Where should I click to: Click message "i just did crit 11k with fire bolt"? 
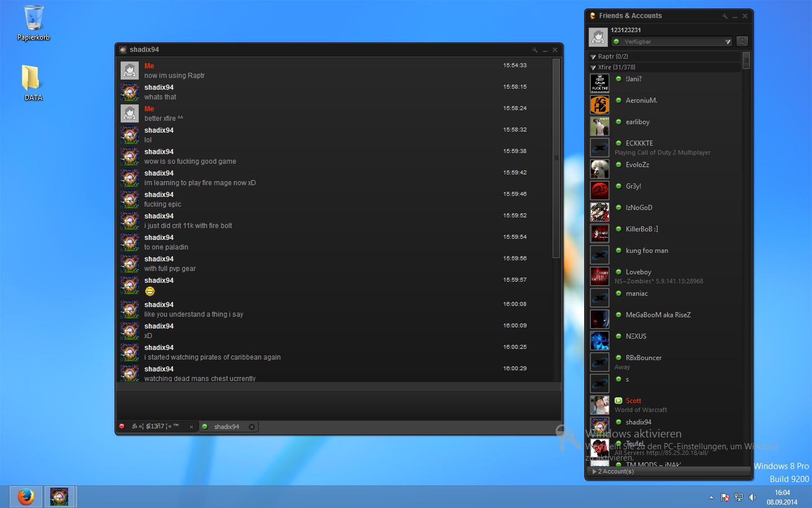(x=188, y=226)
